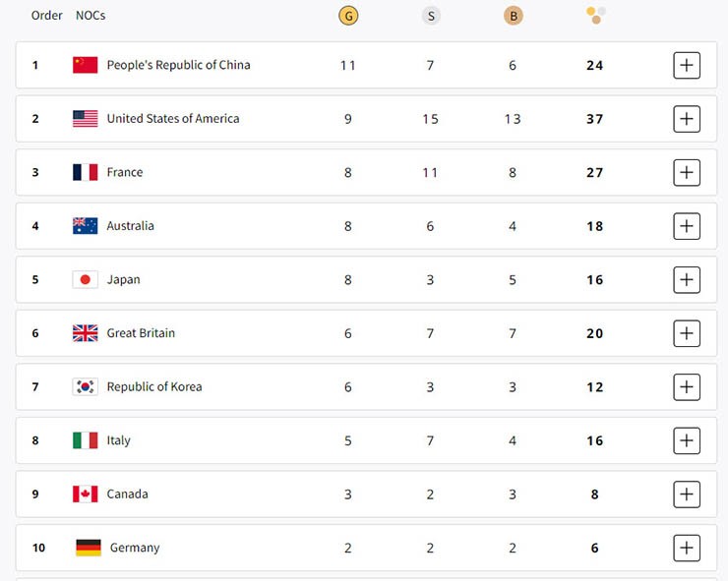The image size is (728, 581).
Task: Click the bronze medal column icon
Action: [513, 16]
